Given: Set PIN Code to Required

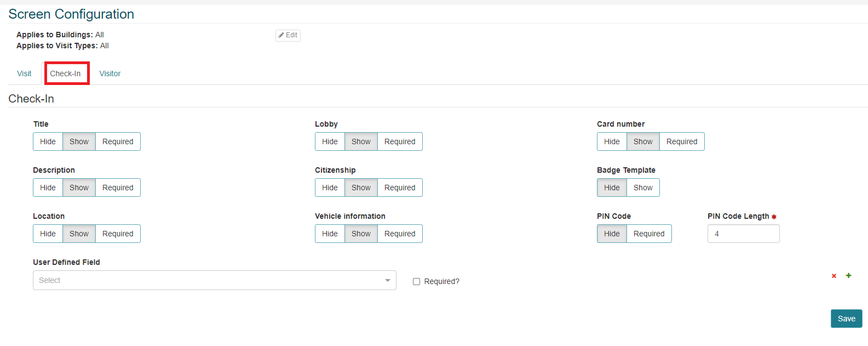Looking at the screenshot, I should coord(648,234).
